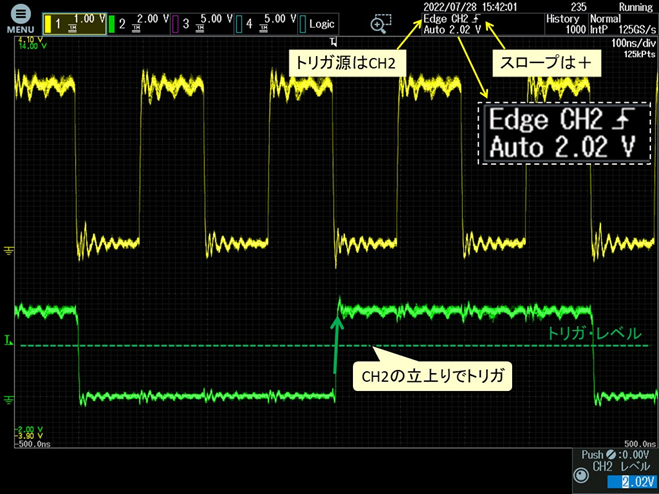Click the -3.90 V lower scale label
Screen dimensions: 659x494
coord(29,436)
